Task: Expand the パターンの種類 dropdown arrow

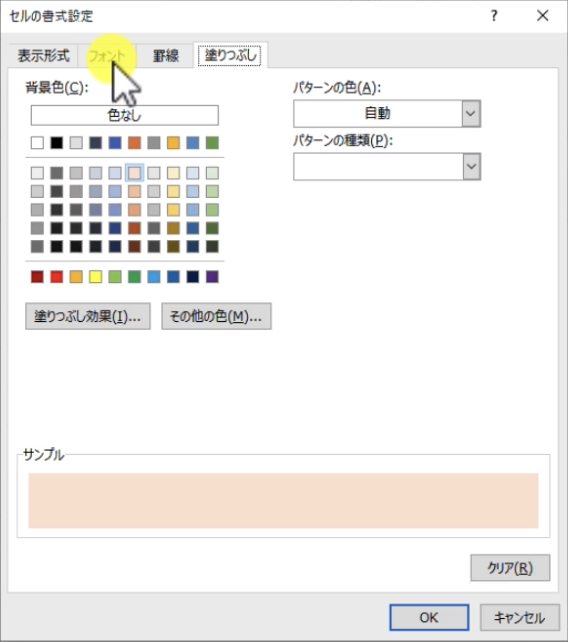Action: [471, 167]
